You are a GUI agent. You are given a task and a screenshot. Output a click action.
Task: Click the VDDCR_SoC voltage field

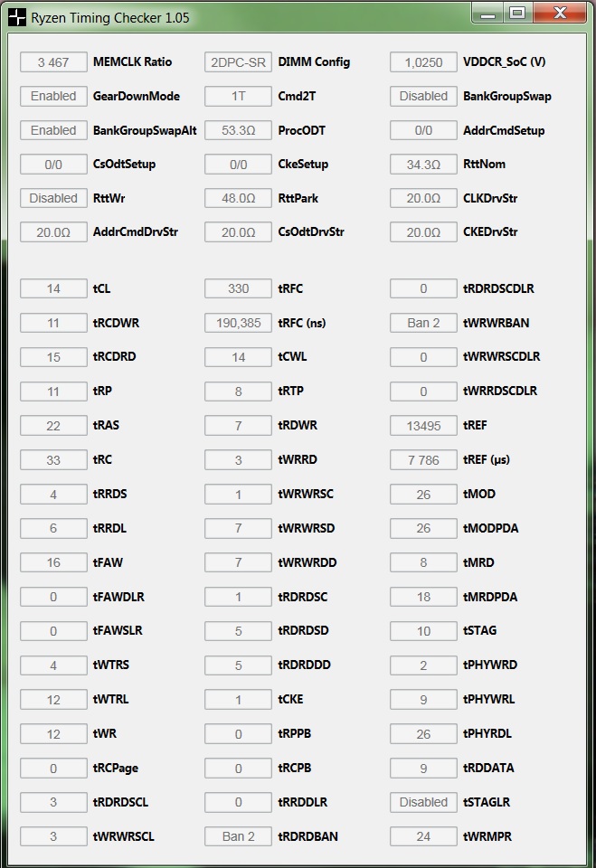click(424, 62)
